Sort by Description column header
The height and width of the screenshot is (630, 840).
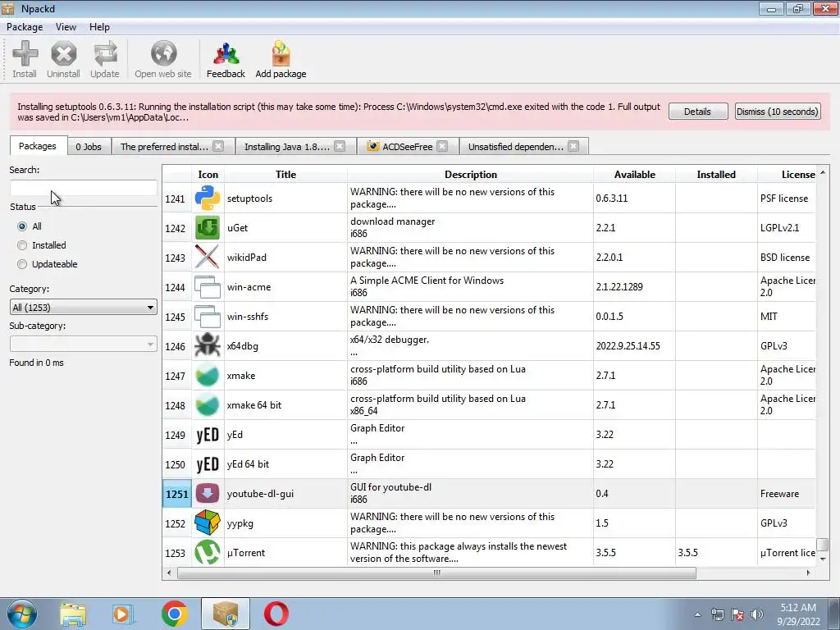click(470, 175)
